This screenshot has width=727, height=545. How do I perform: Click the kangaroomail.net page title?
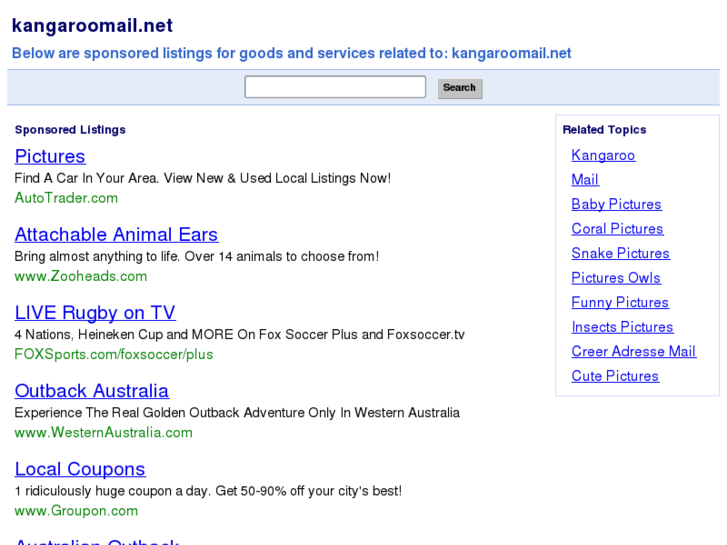92,26
